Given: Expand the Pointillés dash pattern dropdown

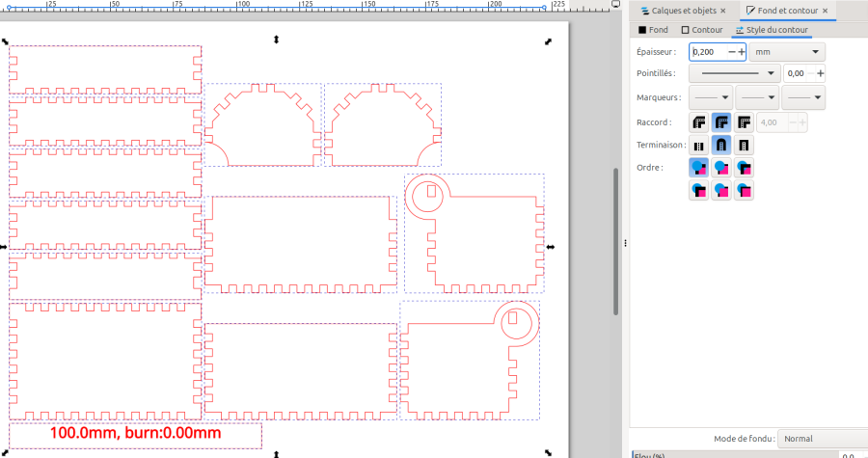Looking at the screenshot, I should (x=735, y=73).
